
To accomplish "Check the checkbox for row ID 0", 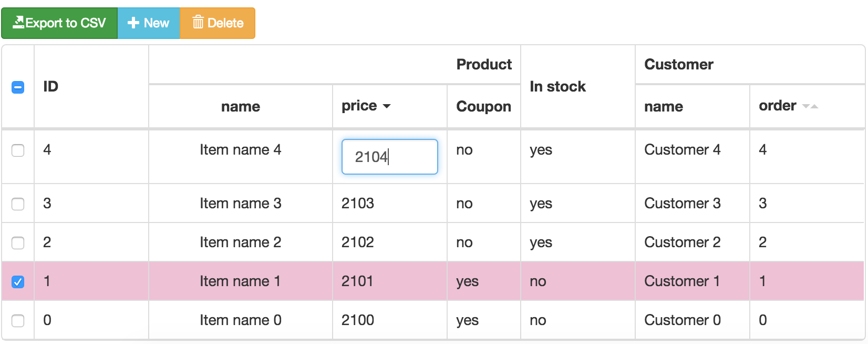I will [x=18, y=320].
